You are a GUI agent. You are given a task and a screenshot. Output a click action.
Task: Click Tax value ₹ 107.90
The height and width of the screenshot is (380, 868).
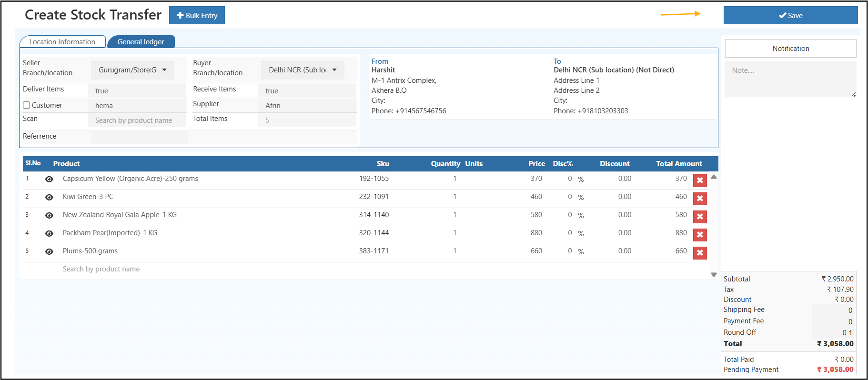pos(840,290)
